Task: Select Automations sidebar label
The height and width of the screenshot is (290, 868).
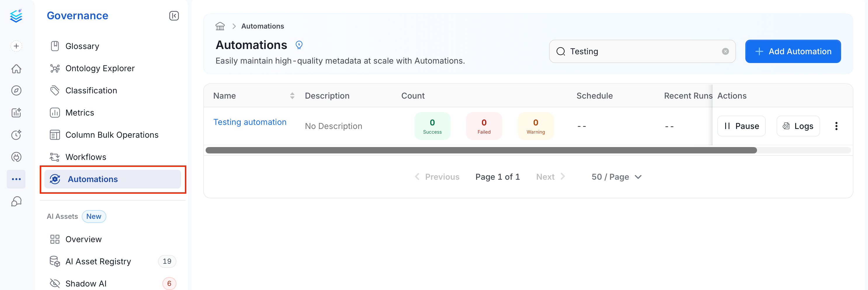Action: click(x=93, y=179)
